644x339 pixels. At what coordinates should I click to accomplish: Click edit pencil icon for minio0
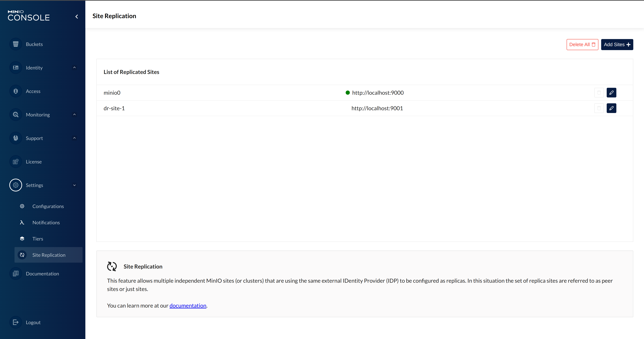pyautogui.click(x=611, y=93)
